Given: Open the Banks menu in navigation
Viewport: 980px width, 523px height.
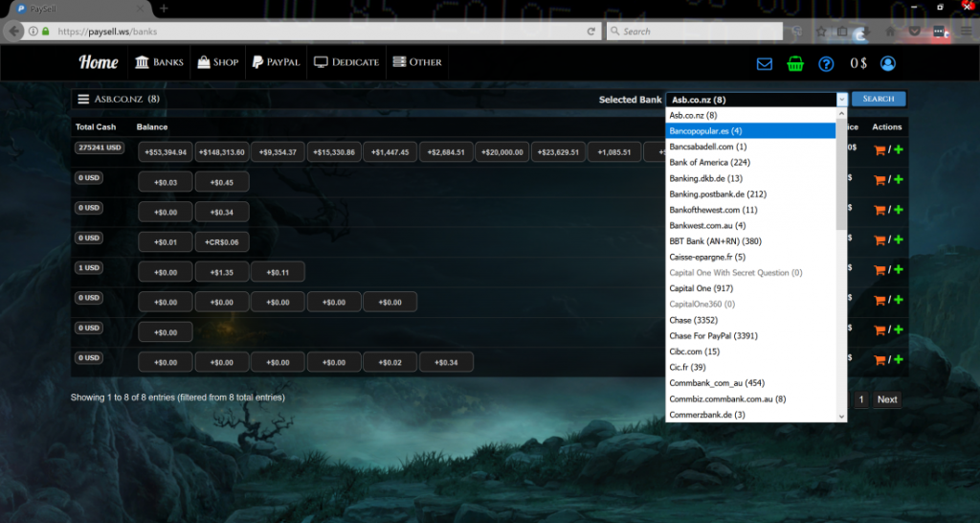Looking at the screenshot, I should click(x=160, y=62).
